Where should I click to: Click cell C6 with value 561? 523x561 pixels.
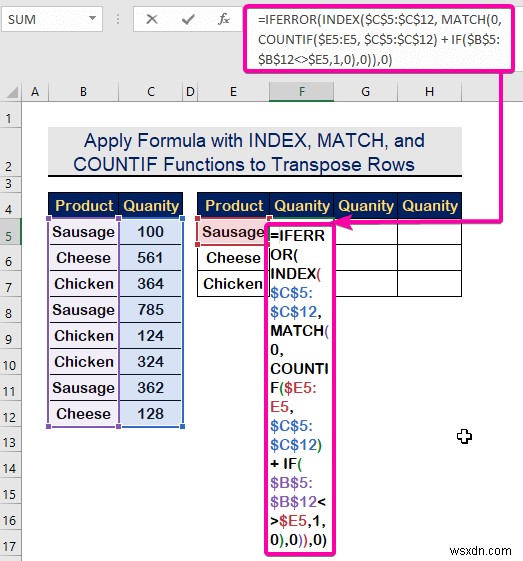(151, 258)
